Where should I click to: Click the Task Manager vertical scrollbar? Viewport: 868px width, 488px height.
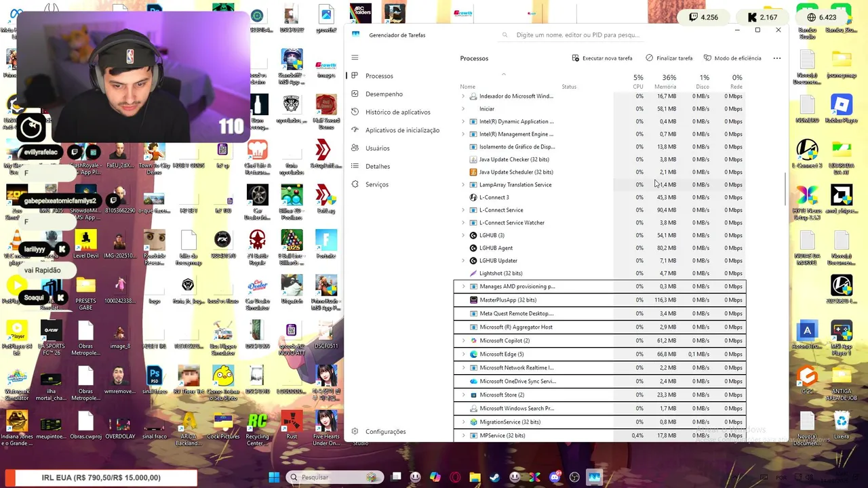[x=785, y=188]
